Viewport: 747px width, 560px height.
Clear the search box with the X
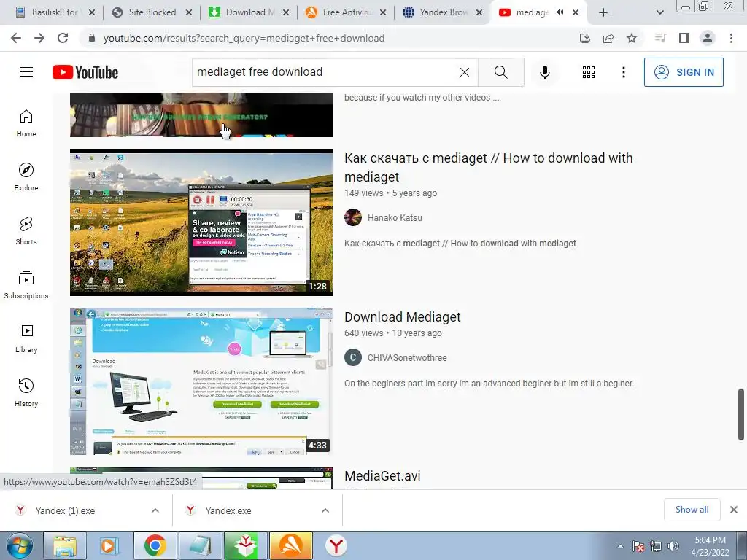coord(465,72)
